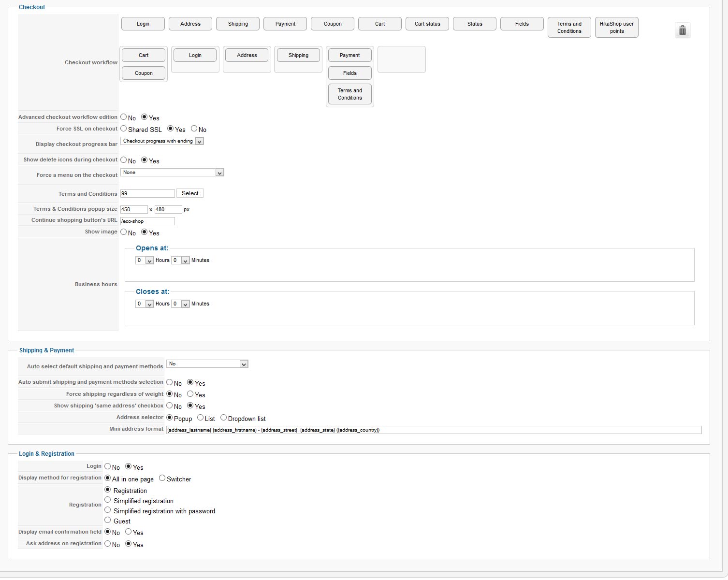Click the Terms and Conditions ID field containing 99
Image resolution: width=728 pixels, height=580 pixels.
[147, 193]
